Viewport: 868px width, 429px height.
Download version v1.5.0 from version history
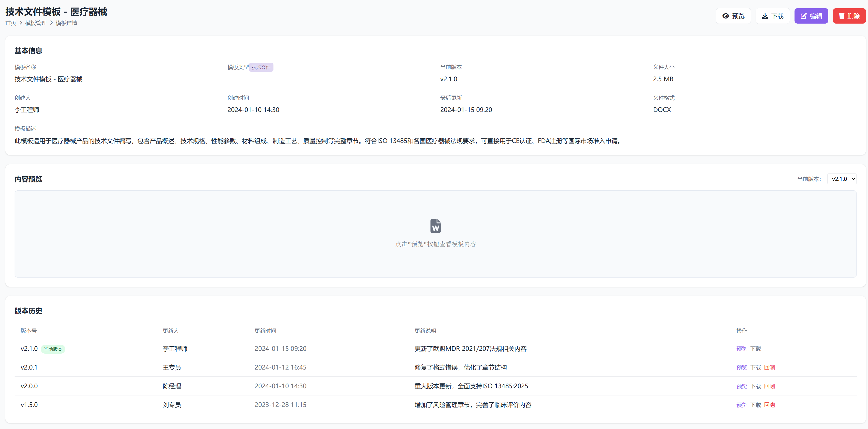(x=756, y=405)
